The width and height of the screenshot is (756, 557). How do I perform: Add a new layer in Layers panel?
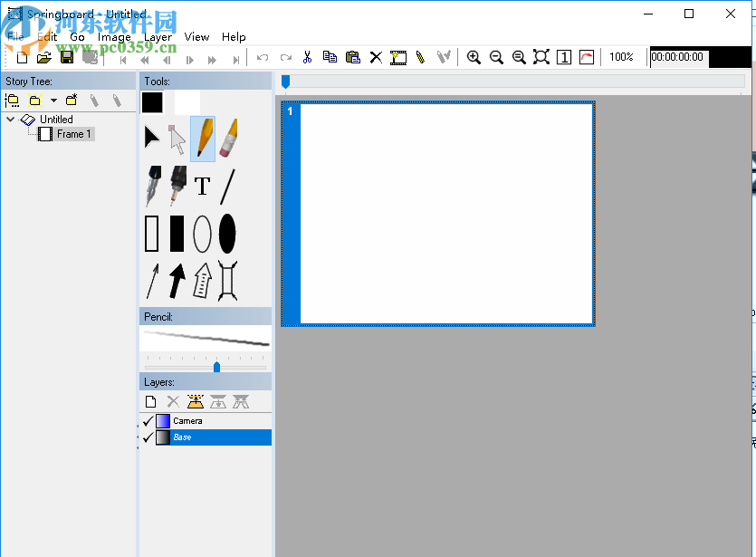click(151, 401)
